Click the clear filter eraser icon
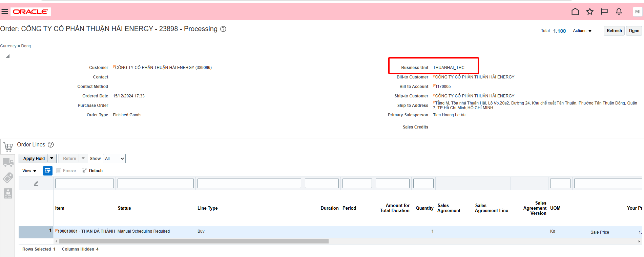This screenshot has width=644, height=257. click(x=36, y=183)
